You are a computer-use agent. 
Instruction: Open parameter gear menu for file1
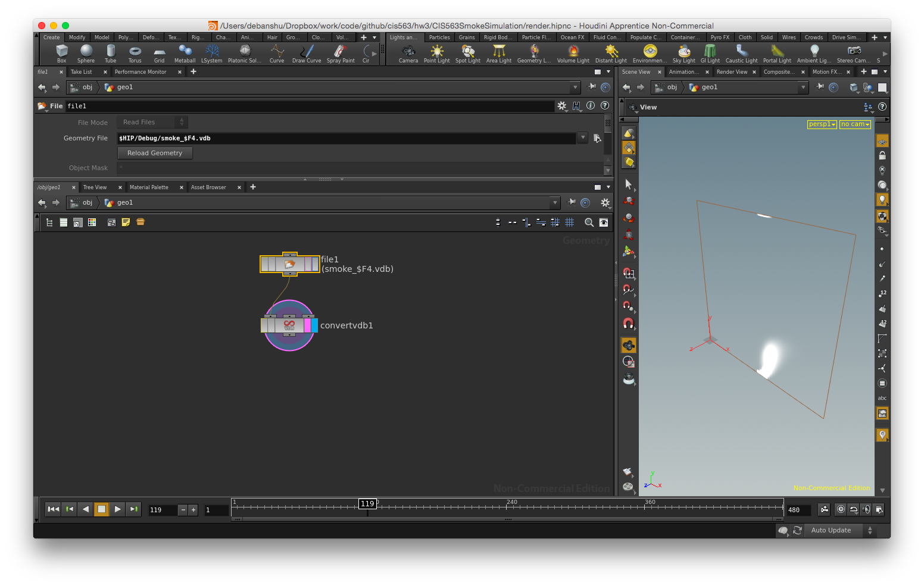[x=562, y=106]
